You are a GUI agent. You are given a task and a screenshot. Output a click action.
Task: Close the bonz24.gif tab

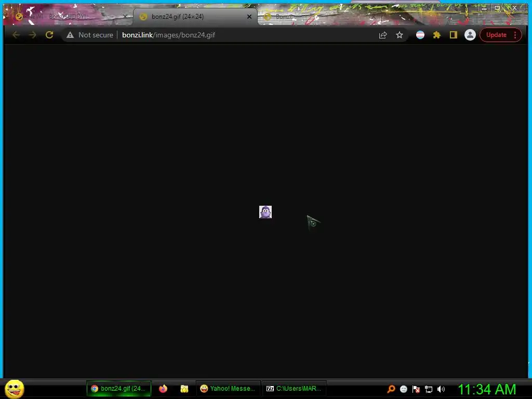(x=249, y=17)
